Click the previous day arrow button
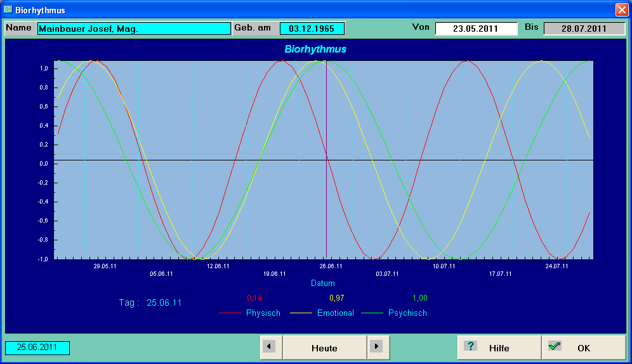 pos(271,347)
